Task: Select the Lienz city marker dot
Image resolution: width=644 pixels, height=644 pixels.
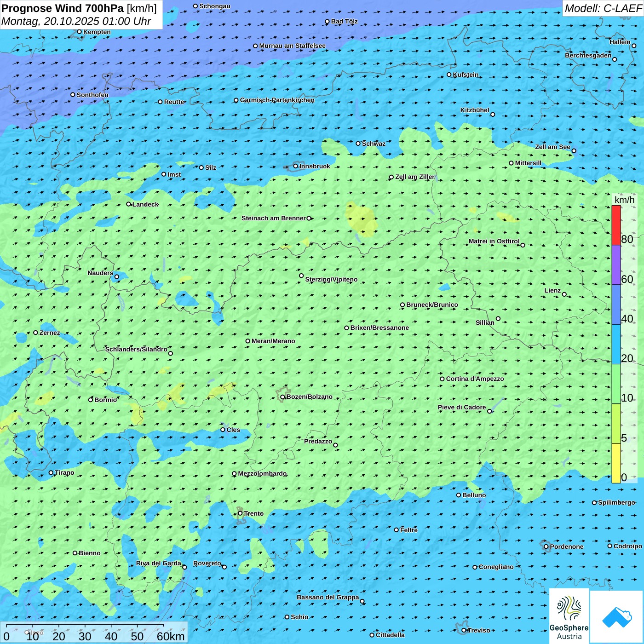Action: point(564,294)
